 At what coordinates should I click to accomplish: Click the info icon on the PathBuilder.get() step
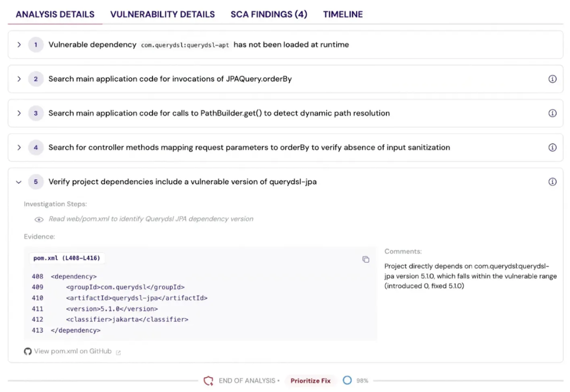coord(553,113)
